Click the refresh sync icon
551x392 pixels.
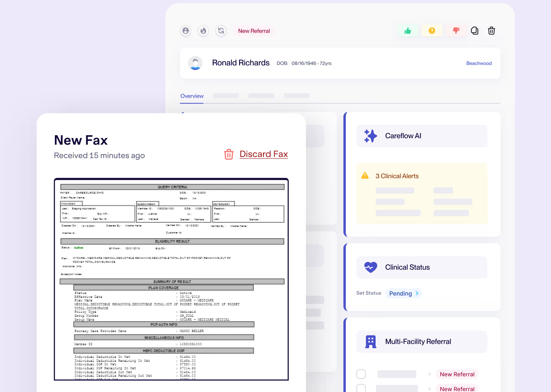coord(221,31)
